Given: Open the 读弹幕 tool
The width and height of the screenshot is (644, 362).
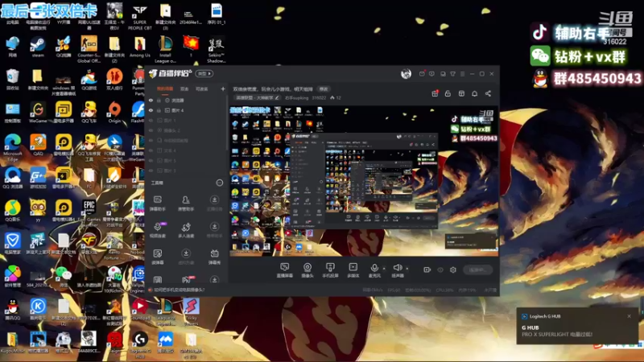Looking at the screenshot, I should pyautogui.click(x=157, y=257).
